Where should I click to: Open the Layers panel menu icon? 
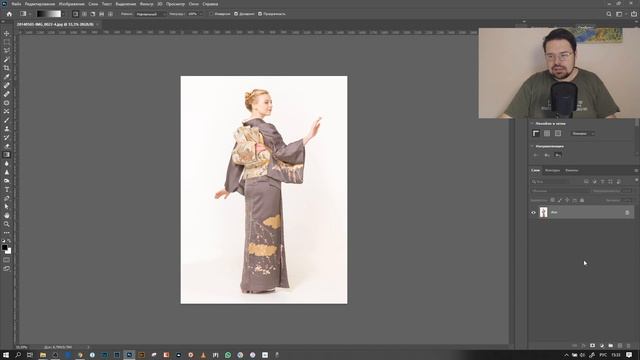(636, 170)
